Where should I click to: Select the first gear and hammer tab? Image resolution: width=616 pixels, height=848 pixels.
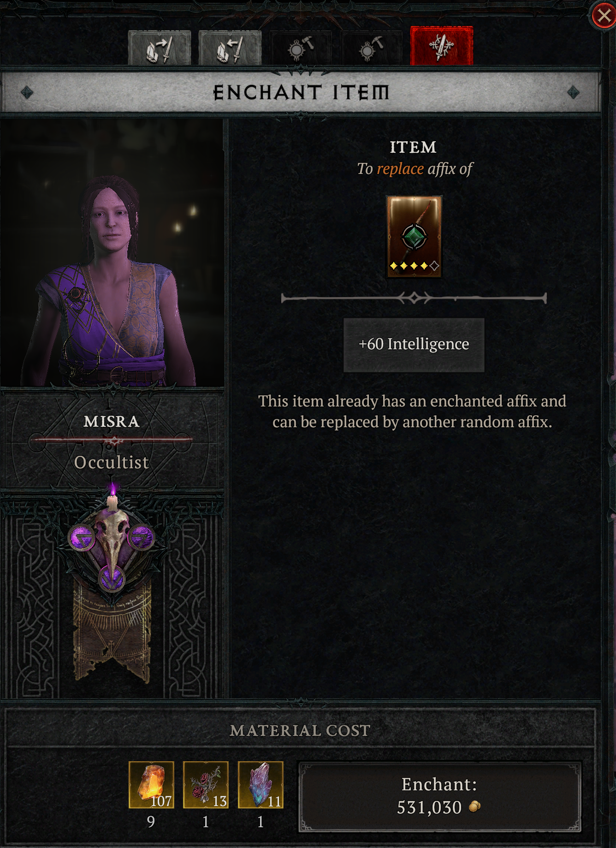(301, 48)
